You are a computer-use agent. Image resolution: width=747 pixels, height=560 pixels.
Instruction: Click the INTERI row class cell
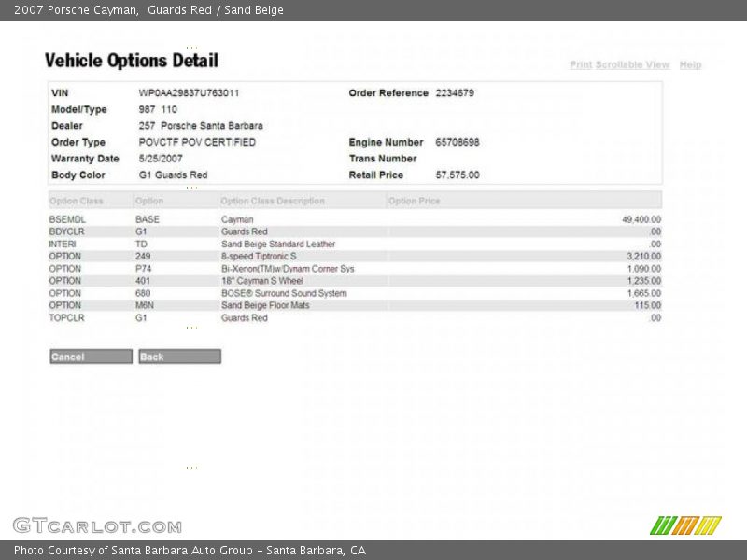[63, 245]
